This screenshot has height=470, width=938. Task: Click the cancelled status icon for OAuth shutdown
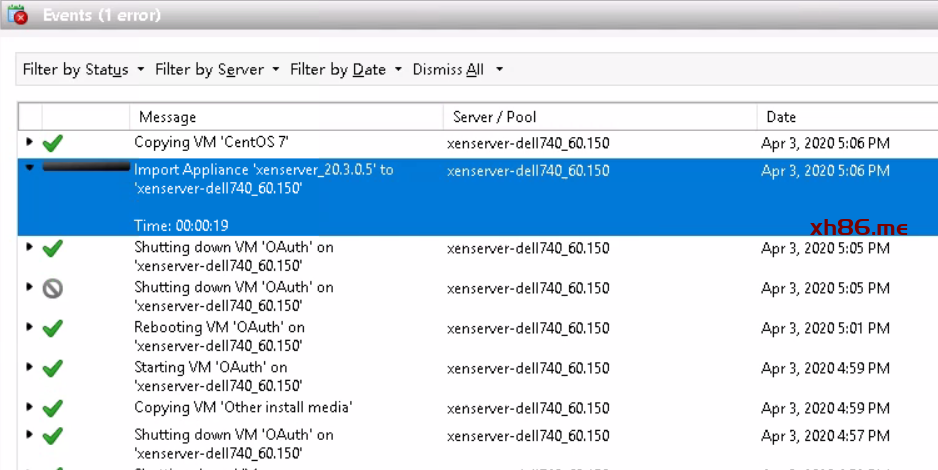pyautogui.click(x=53, y=288)
